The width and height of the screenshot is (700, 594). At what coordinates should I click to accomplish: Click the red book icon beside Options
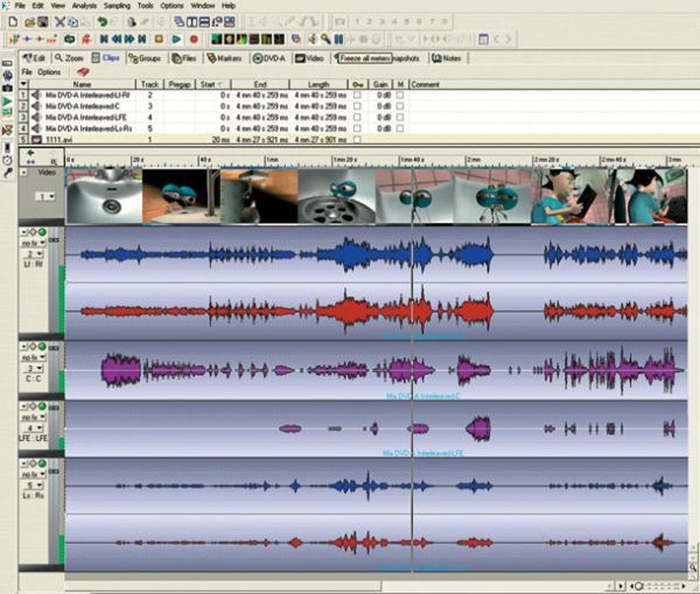[83, 72]
